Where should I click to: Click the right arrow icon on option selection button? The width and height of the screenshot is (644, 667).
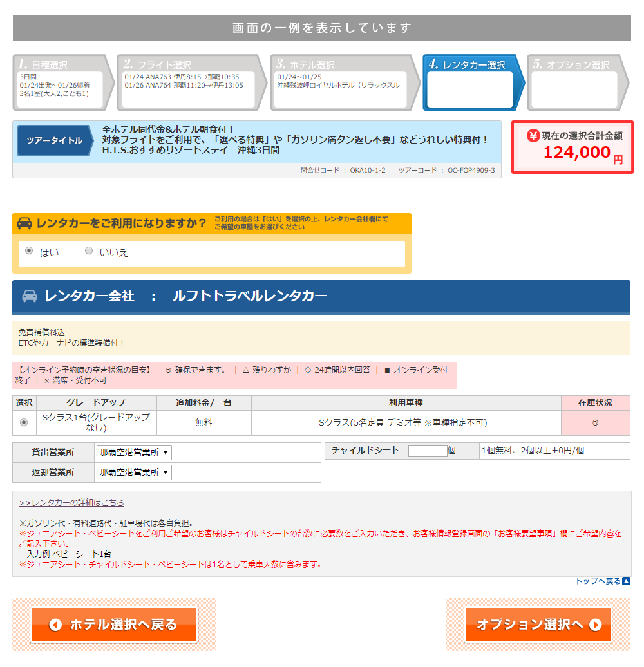(x=596, y=625)
